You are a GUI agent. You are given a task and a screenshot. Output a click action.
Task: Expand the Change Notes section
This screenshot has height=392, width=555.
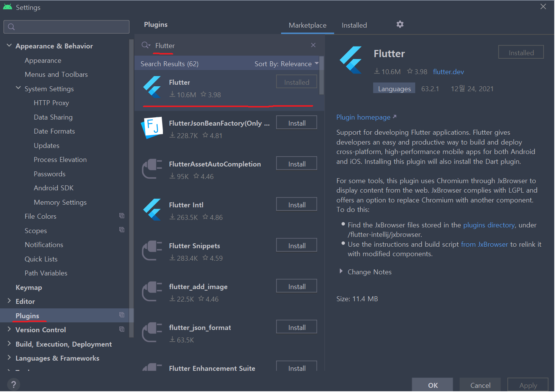click(341, 271)
